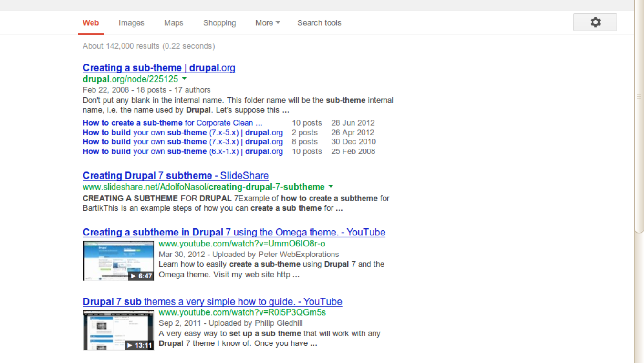Screen dimensions: 644x363
Task: Open the Maps search tab
Action: click(x=174, y=23)
